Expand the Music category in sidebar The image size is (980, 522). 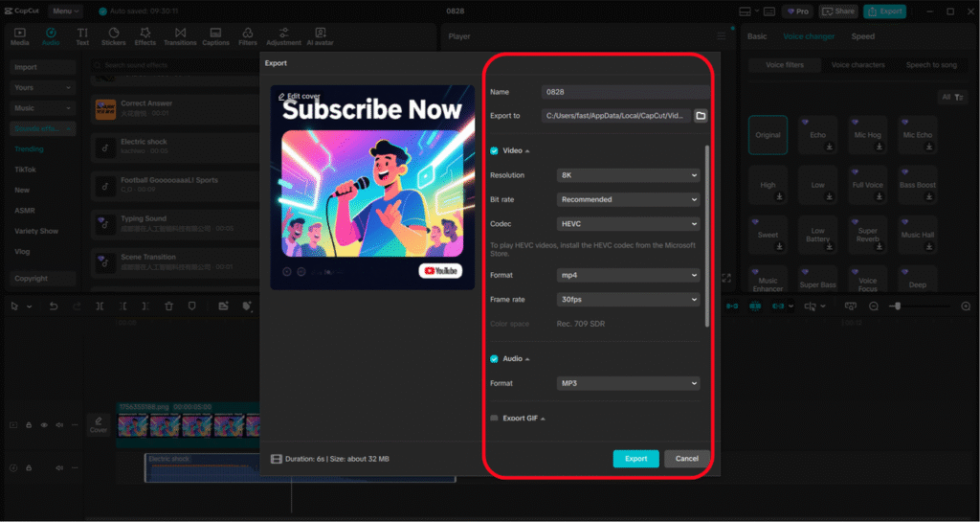pyautogui.click(x=42, y=108)
